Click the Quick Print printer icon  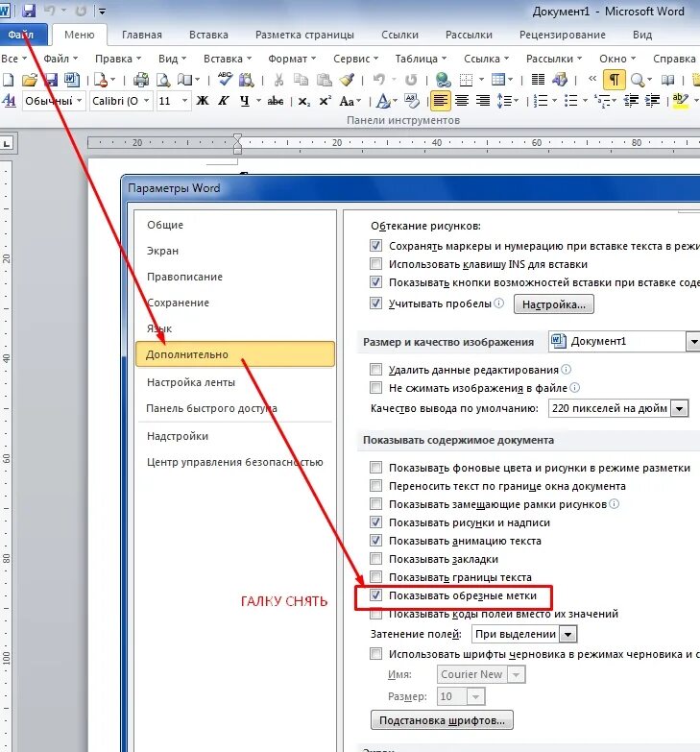click(x=140, y=80)
